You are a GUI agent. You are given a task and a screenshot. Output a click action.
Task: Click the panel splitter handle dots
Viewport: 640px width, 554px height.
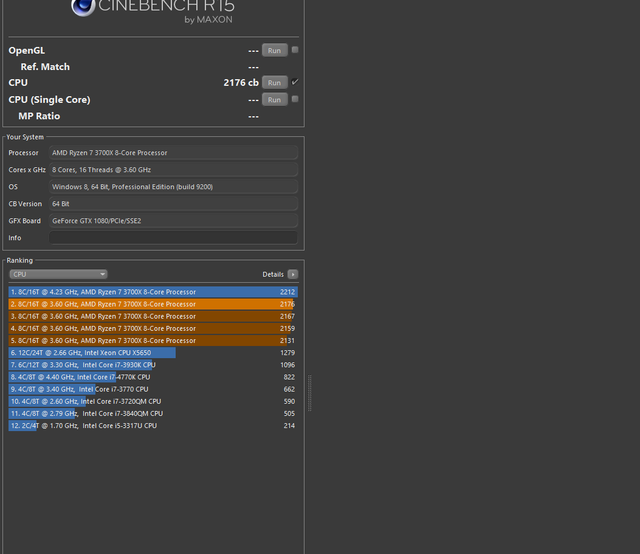[x=310, y=393]
